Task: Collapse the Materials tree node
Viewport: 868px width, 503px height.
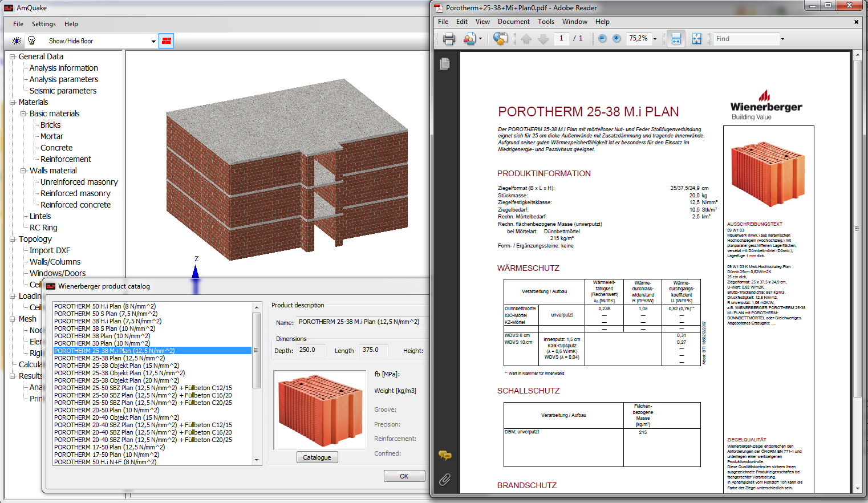Action: click(13, 102)
